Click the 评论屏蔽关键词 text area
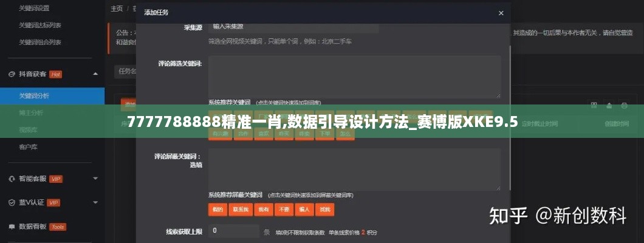Image resolution: width=644 pixels, height=243 pixels. coord(354,169)
